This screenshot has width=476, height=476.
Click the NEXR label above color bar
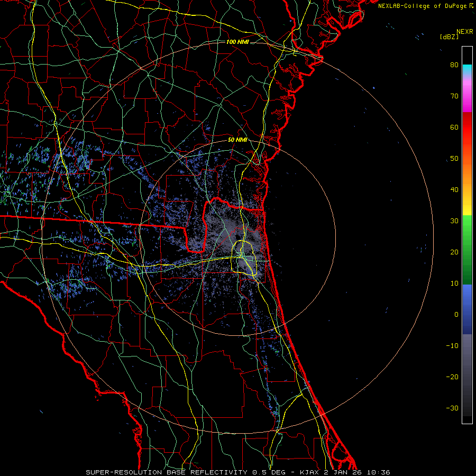(x=465, y=32)
